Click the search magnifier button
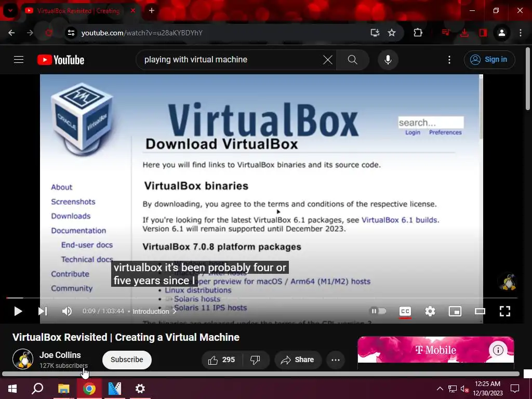The width and height of the screenshot is (532, 399). click(x=353, y=60)
